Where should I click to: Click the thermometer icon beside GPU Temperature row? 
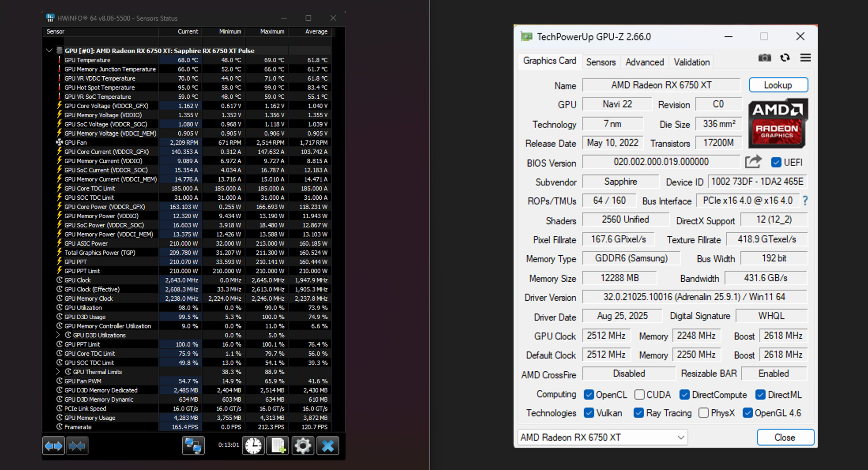(59, 60)
